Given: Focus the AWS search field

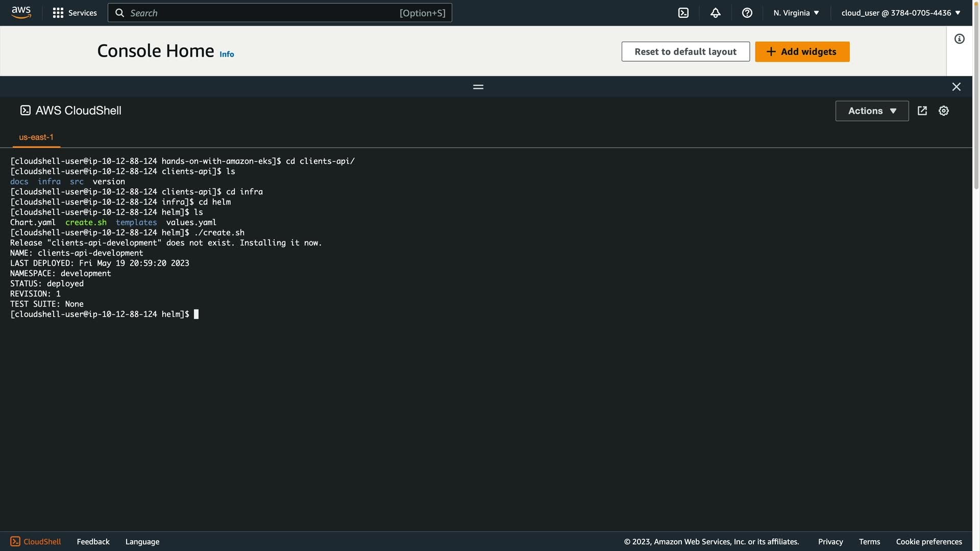Looking at the screenshot, I should point(279,13).
